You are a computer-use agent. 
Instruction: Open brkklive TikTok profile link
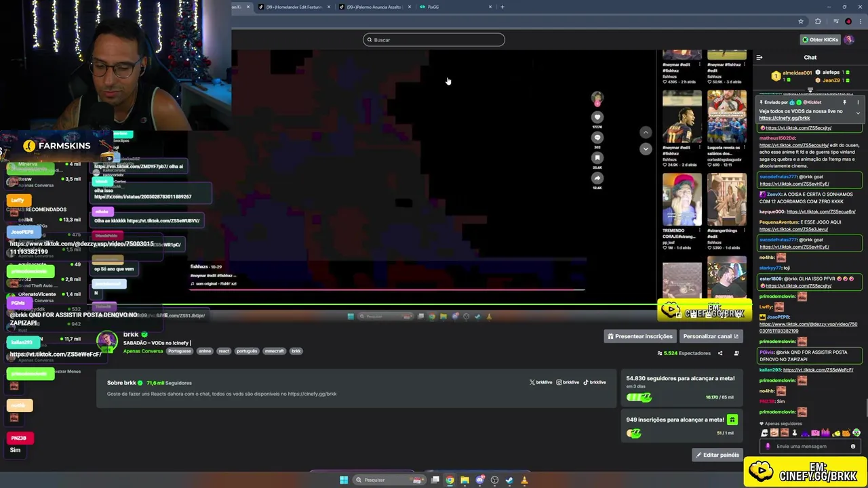point(595,382)
